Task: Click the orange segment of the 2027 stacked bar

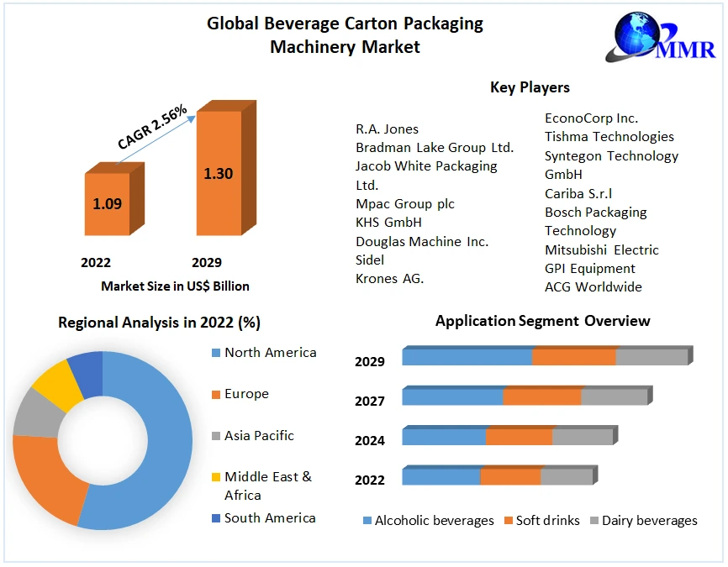Action: tap(542, 396)
